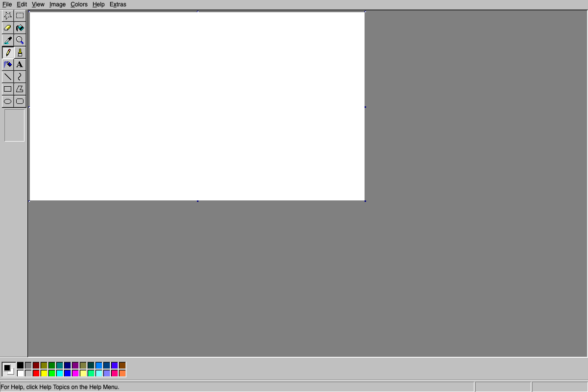Click the canvas resize handle at bottom-right corner
This screenshot has width=588, height=392.
tap(364, 200)
